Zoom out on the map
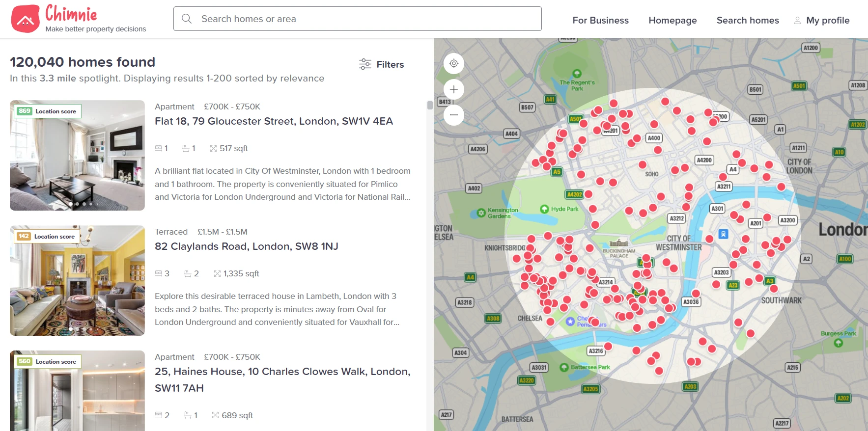868x431 pixels. pos(454,115)
